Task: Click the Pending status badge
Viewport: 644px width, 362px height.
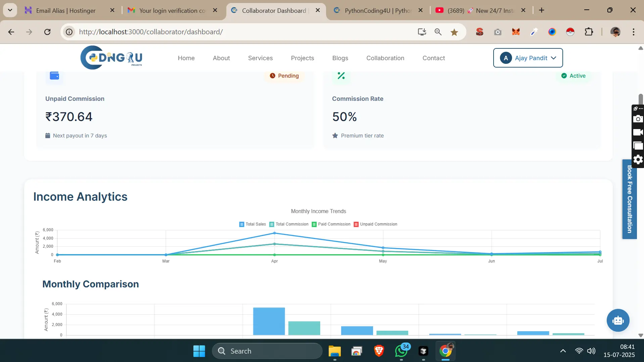Action: point(284,76)
